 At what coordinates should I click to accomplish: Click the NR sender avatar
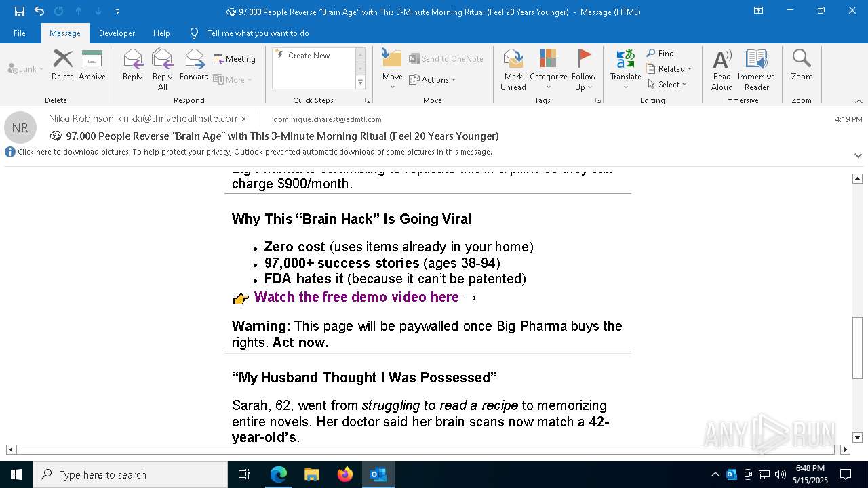click(x=20, y=127)
